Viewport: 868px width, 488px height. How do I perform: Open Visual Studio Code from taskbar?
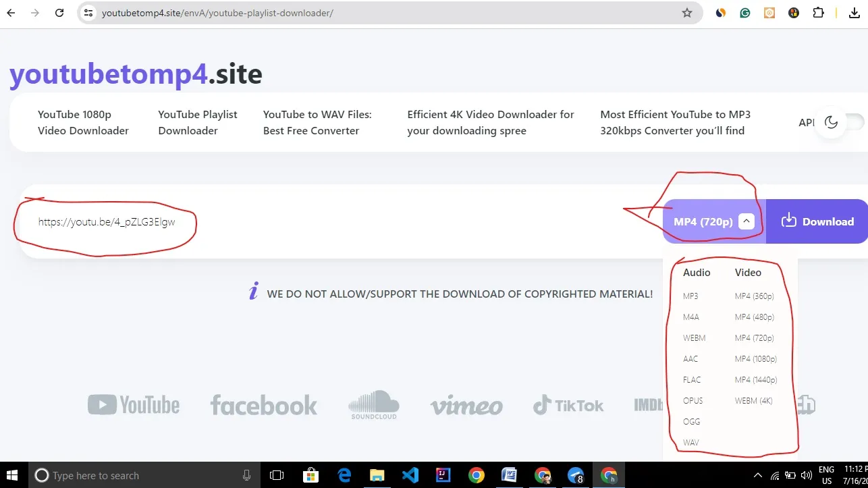(410, 475)
